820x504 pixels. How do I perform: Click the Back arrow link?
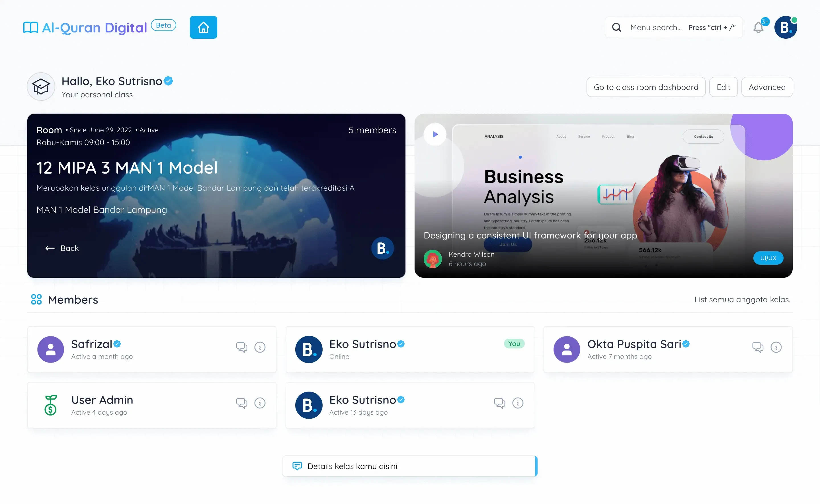coord(62,248)
